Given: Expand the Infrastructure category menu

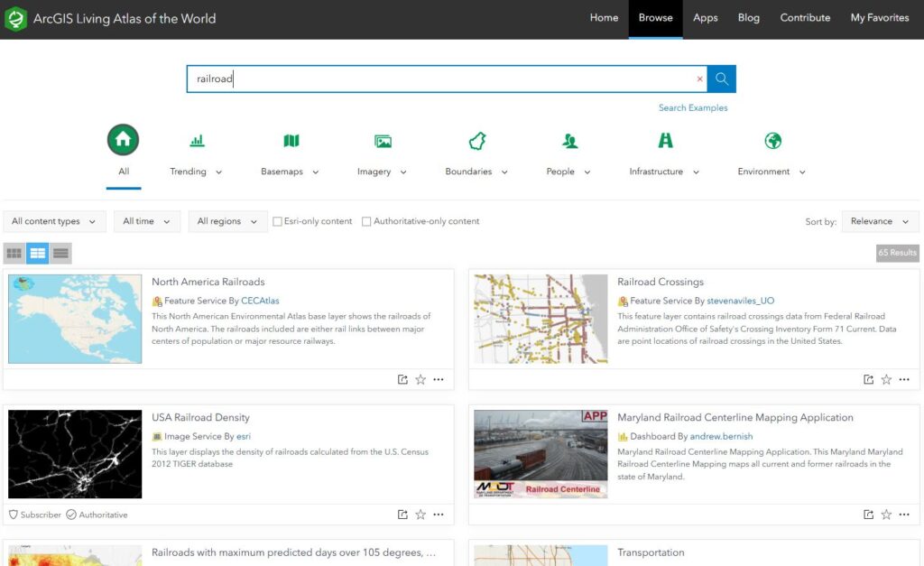Looking at the screenshot, I should 663,172.
